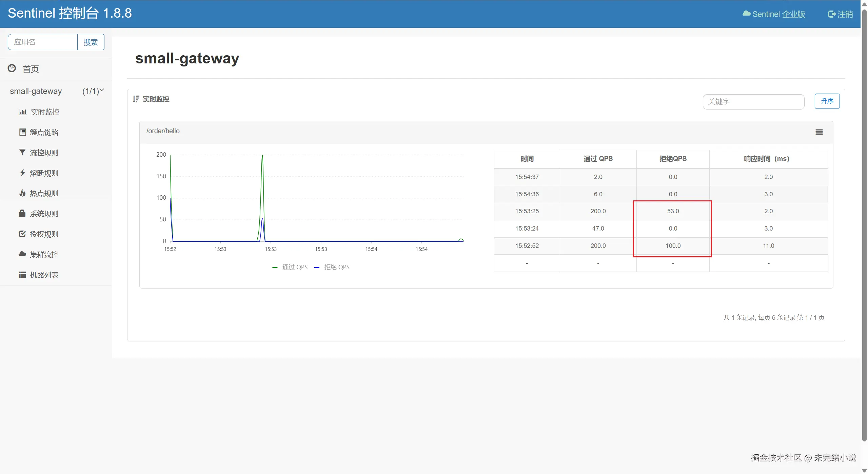Open the Sentinel 企业版 link
The width and height of the screenshot is (868, 474).
pos(774,14)
